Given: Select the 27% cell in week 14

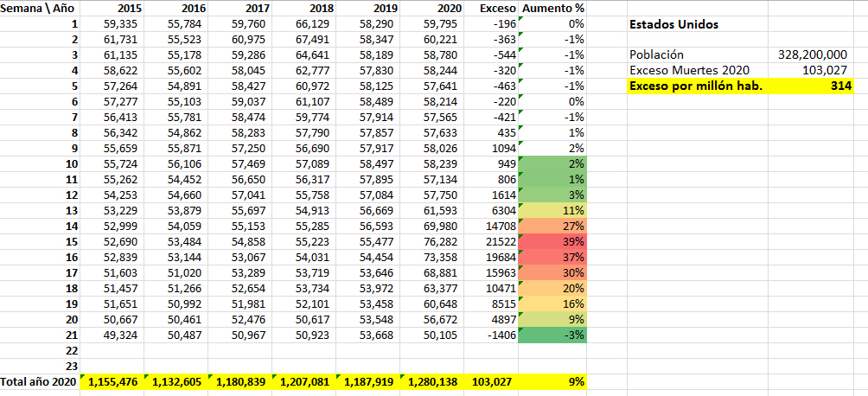Looking at the screenshot, I should 552,226.
